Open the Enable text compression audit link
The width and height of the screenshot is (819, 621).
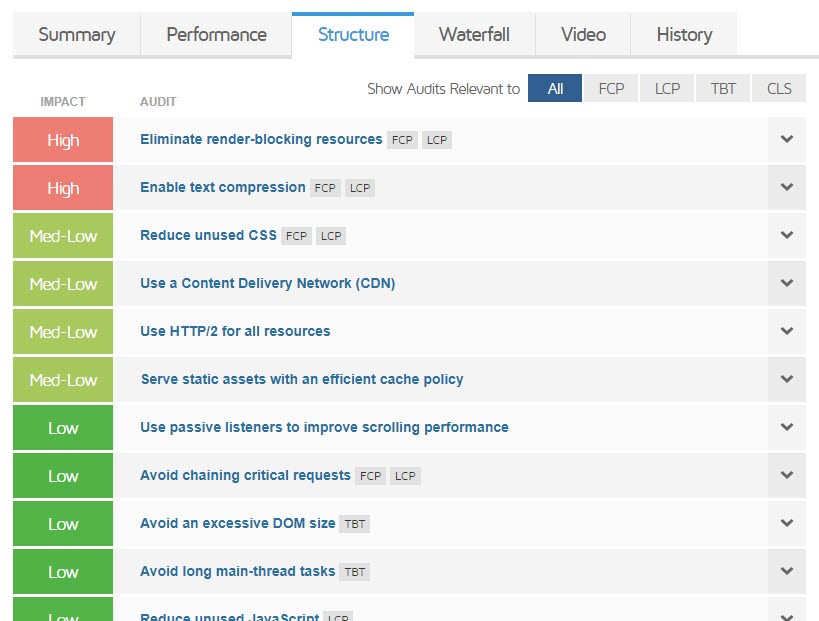pyautogui.click(x=223, y=188)
